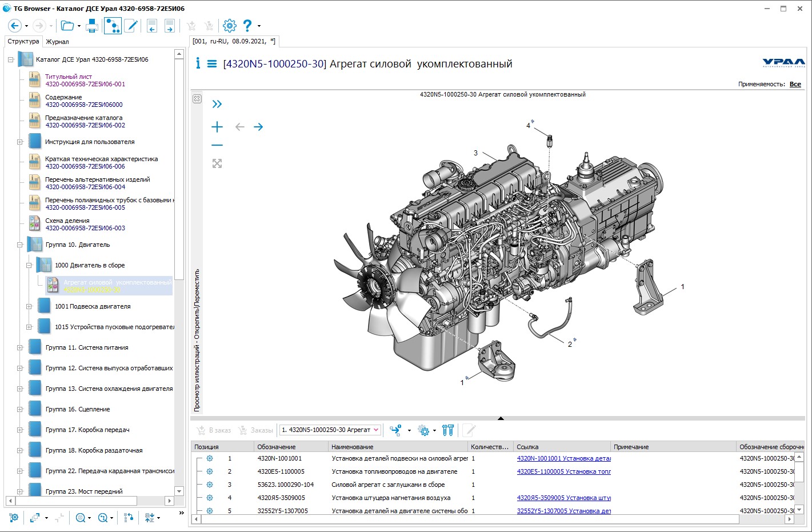
Task: Switch to the Структура tab
Action: pyautogui.click(x=23, y=41)
